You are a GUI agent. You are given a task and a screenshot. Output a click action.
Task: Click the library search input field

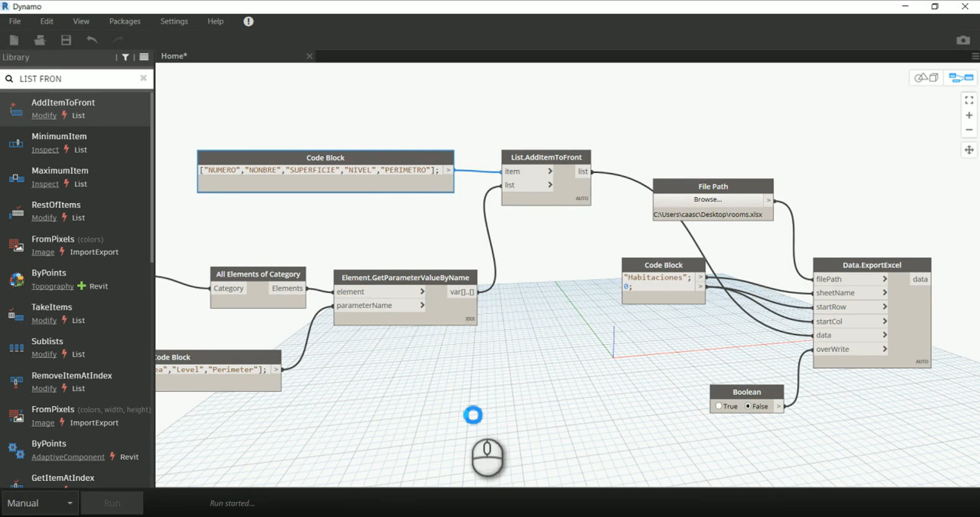pos(77,79)
